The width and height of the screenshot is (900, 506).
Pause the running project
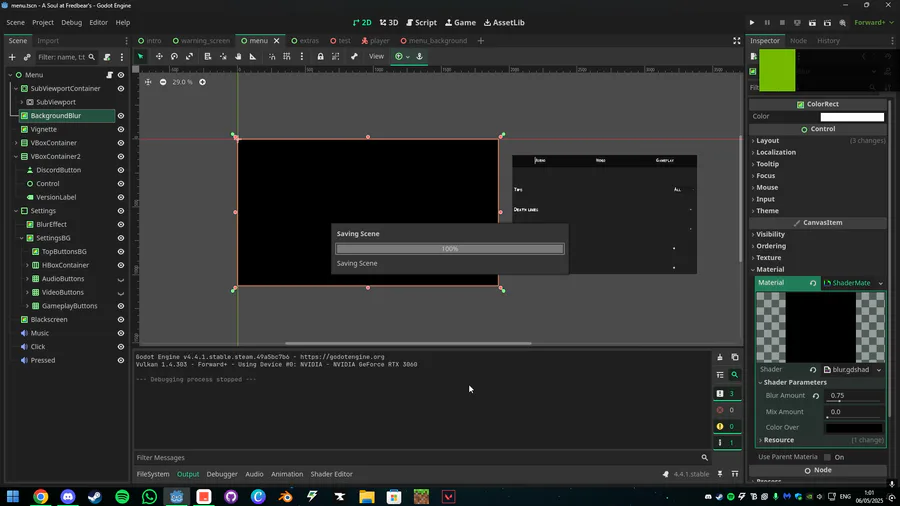click(x=767, y=22)
